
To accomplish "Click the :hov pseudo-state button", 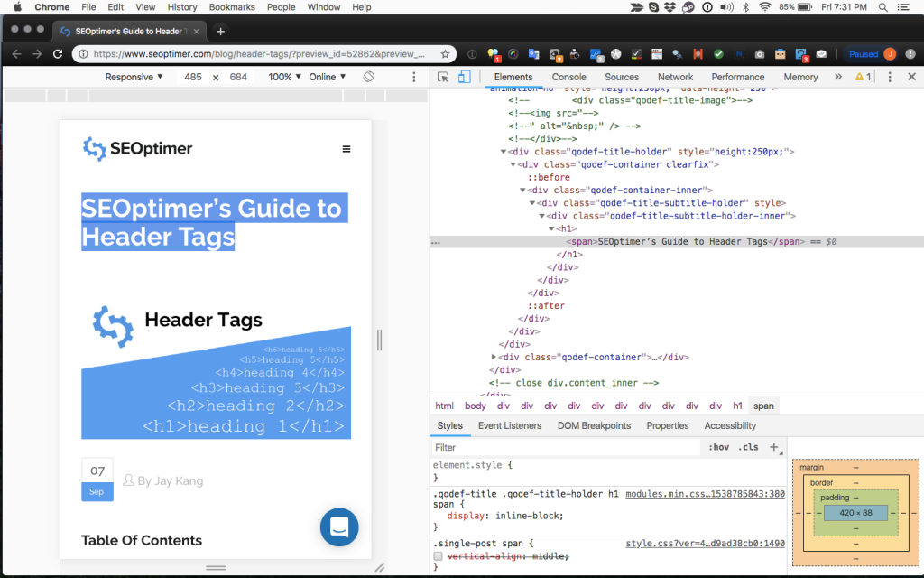I will pyautogui.click(x=719, y=447).
